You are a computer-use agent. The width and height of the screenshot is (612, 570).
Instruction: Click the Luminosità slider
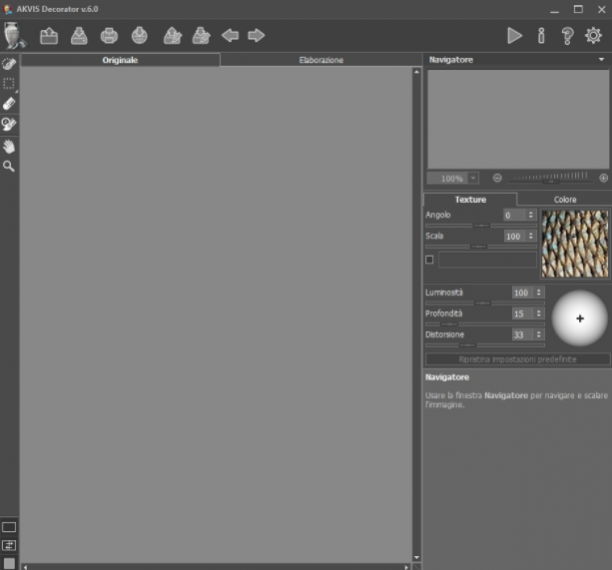(485, 303)
